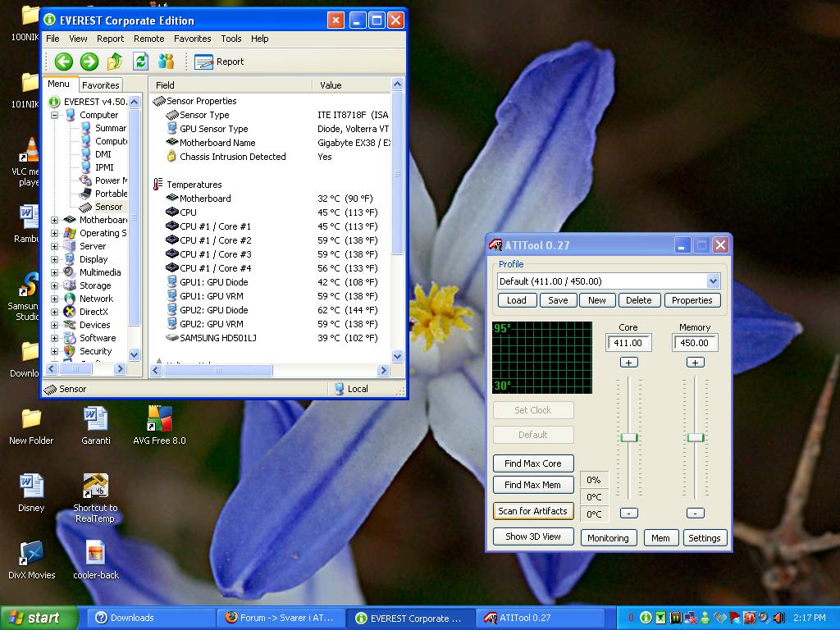Open the Tools menu in EVEREST
The image size is (840, 630).
pyautogui.click(x=231, y=39)
